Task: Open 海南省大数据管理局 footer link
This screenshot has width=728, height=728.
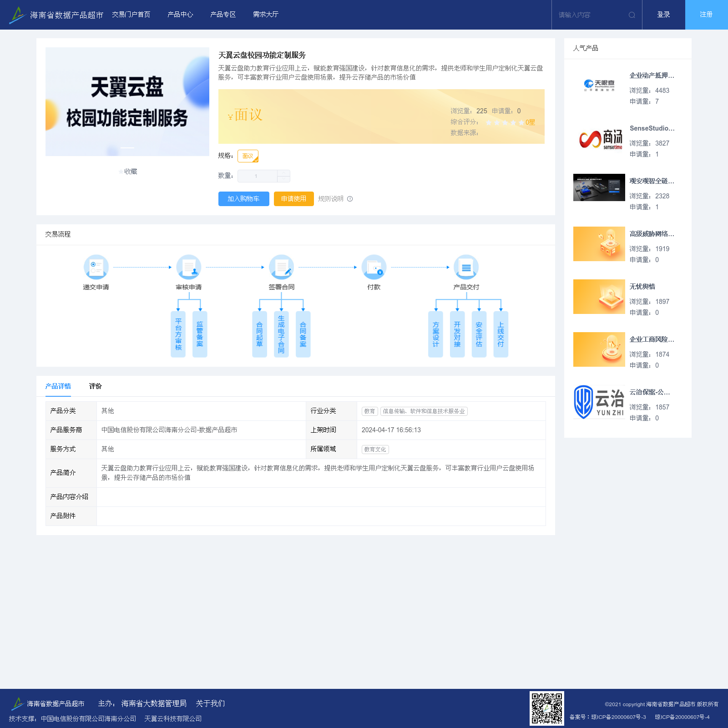Action: click(x=154, y=703)
